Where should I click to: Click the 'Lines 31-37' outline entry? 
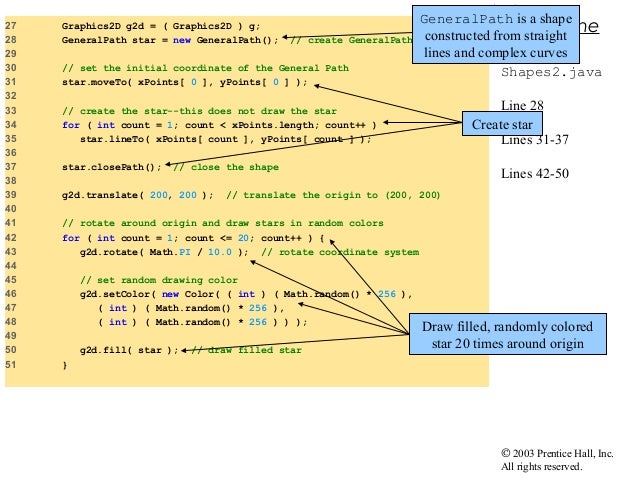(x=534, y=140)
